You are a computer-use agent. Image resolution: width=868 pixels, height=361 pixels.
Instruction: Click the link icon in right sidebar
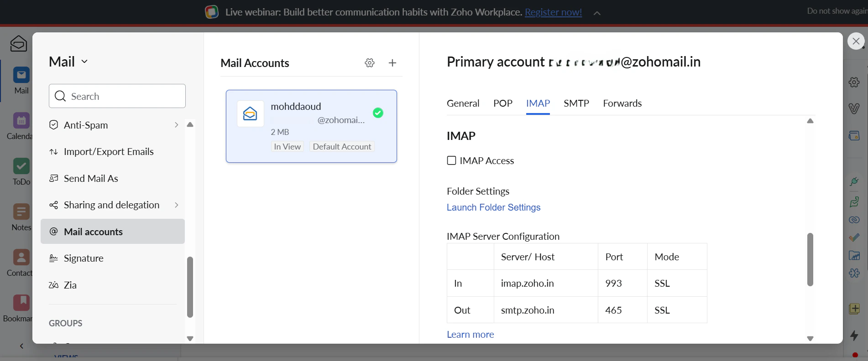coord(854,220)
